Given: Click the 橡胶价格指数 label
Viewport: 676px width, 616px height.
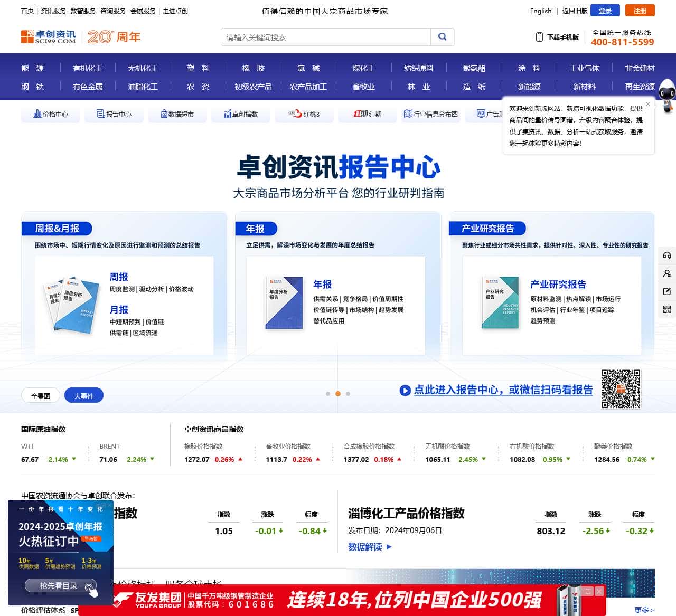Looking at the screenshot, I should tap(203, 447).
